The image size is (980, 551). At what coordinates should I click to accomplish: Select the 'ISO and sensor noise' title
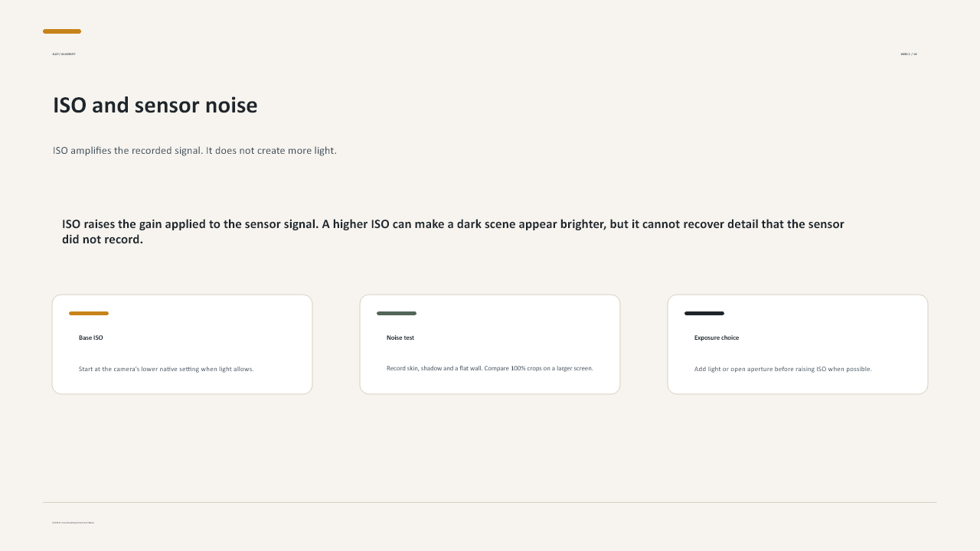pyautogui.click(x=155, y=106)
